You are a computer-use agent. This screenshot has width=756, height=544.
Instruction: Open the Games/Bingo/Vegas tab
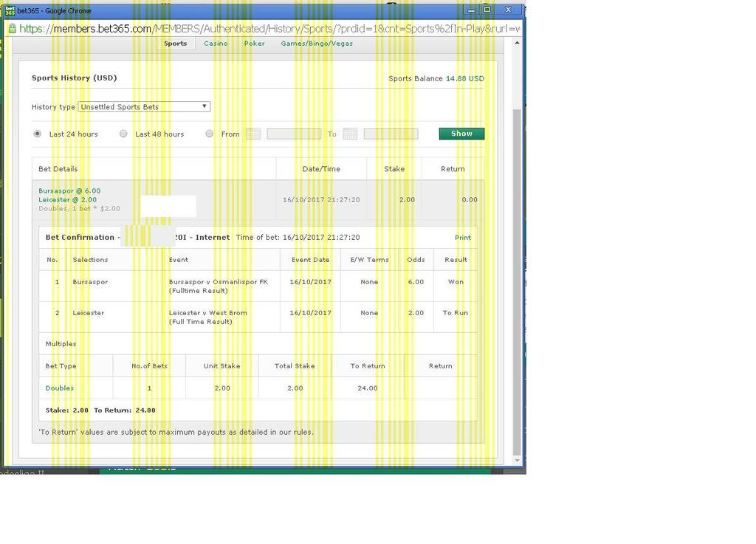(317, 44)
